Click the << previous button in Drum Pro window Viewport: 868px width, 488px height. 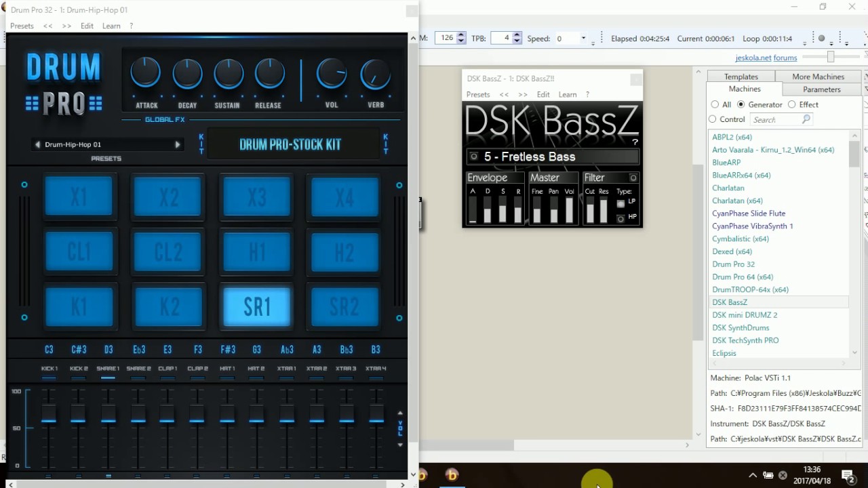(48, 26)
